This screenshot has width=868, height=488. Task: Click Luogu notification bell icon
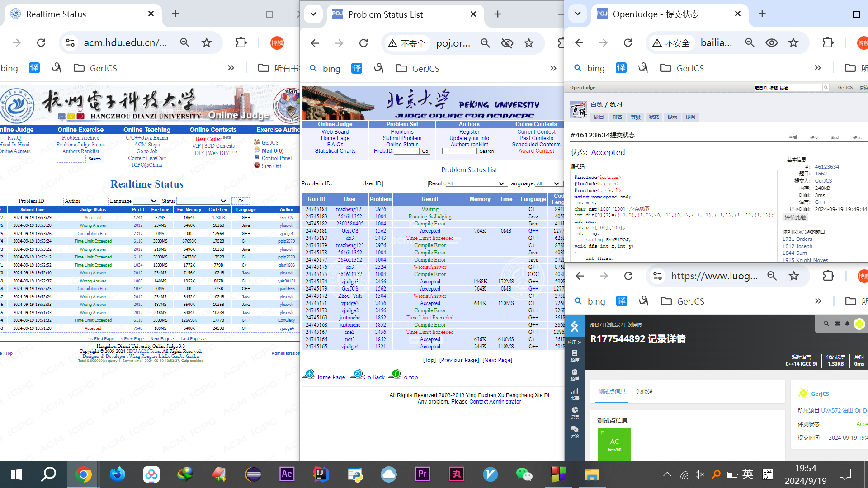[847, 324]
